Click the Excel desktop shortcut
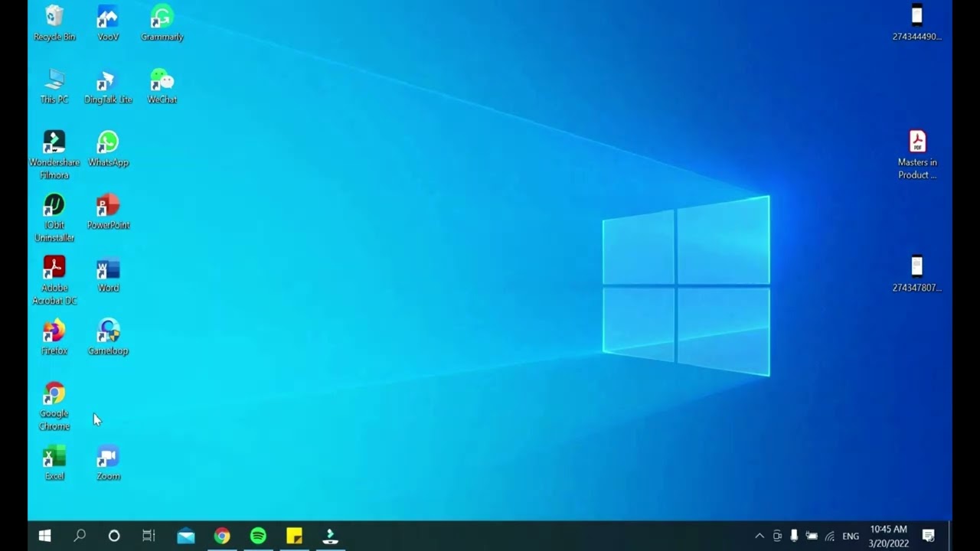 coord(54,462)
